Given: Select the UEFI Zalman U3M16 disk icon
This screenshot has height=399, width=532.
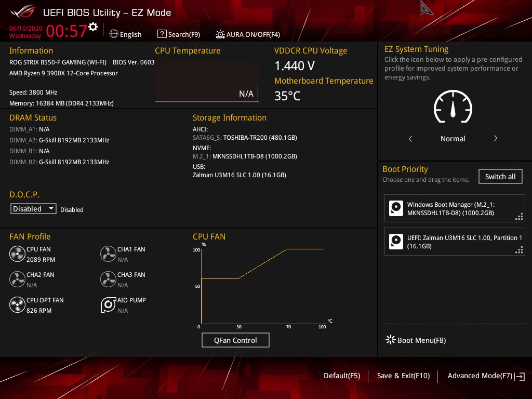Looking at the screenshot, I should 396,242.
